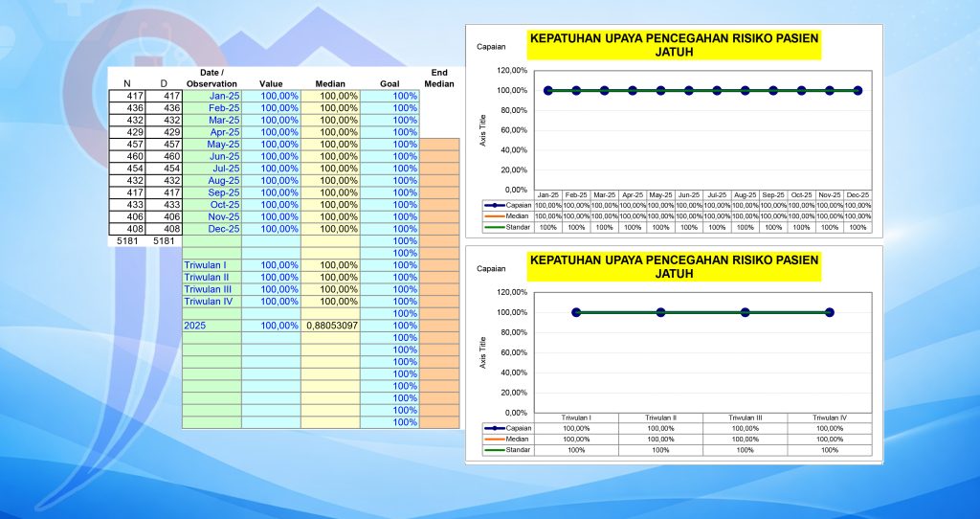Click the 2025 yearly summary cell
The image size is (980, 519).
(195, 326)
